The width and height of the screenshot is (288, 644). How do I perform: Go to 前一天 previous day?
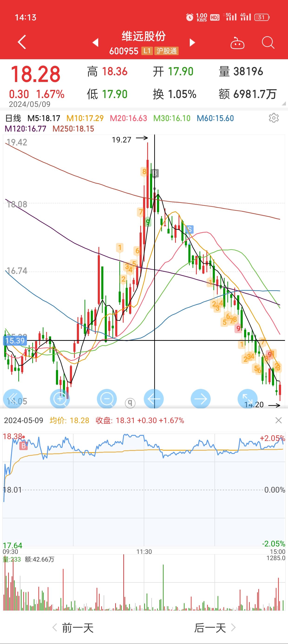coord(73,628)
